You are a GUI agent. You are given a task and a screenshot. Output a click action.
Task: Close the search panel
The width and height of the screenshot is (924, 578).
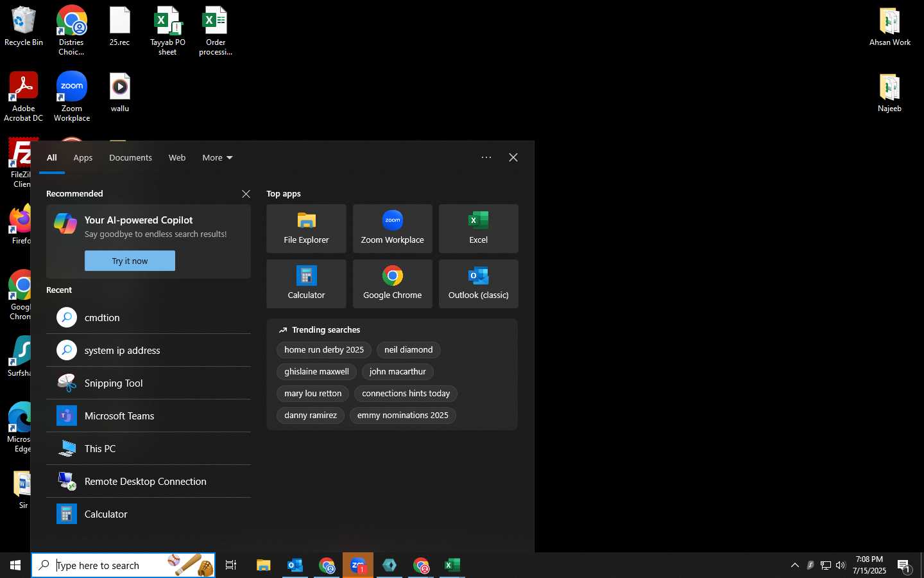point(513,157)
